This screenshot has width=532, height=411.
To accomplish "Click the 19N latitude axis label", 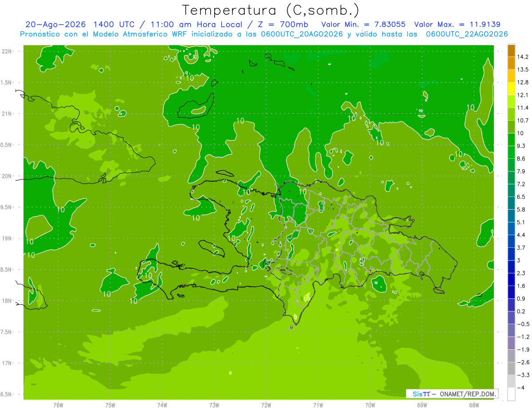I will pos(7,238).
